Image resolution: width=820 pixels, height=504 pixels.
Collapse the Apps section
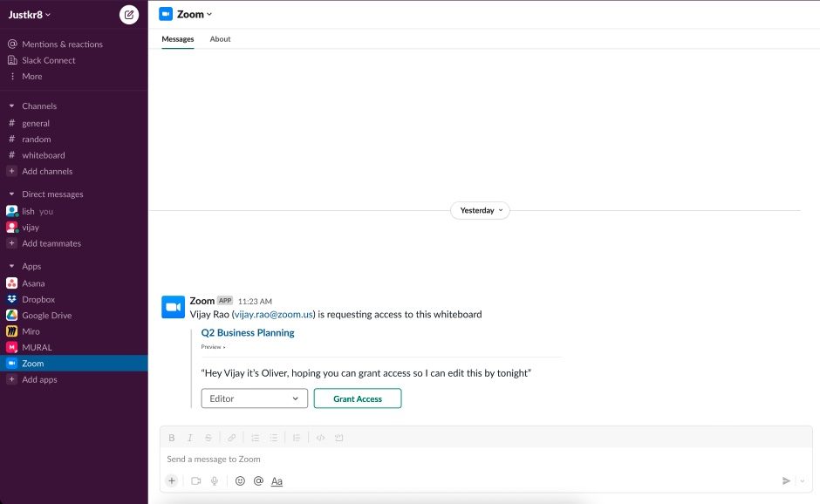pos(11,266)
